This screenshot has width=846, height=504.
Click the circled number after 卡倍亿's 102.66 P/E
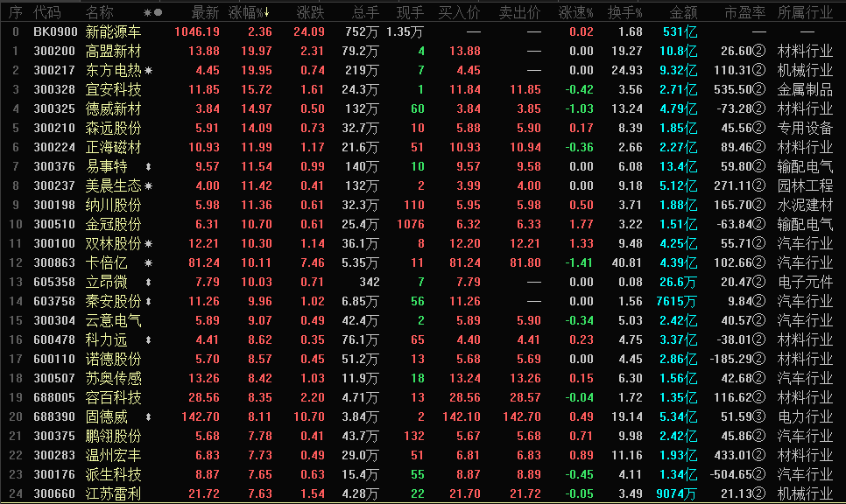click(758, 263)
